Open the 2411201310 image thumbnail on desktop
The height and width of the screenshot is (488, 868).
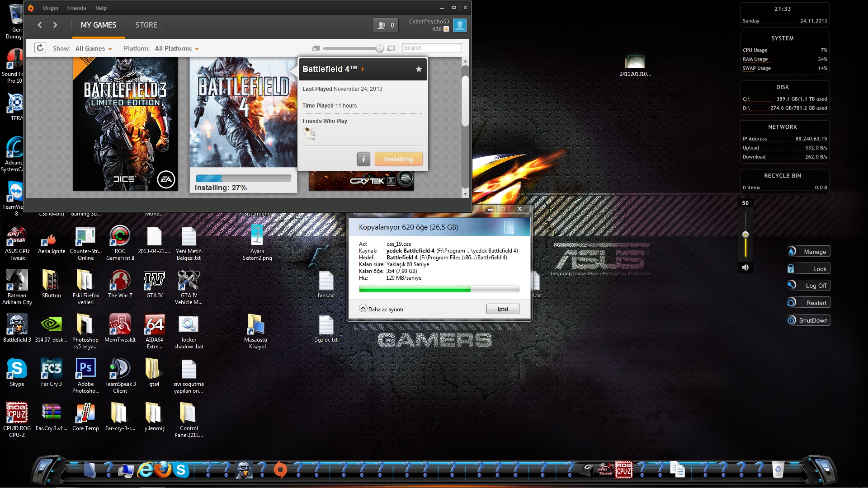(635, 66)
